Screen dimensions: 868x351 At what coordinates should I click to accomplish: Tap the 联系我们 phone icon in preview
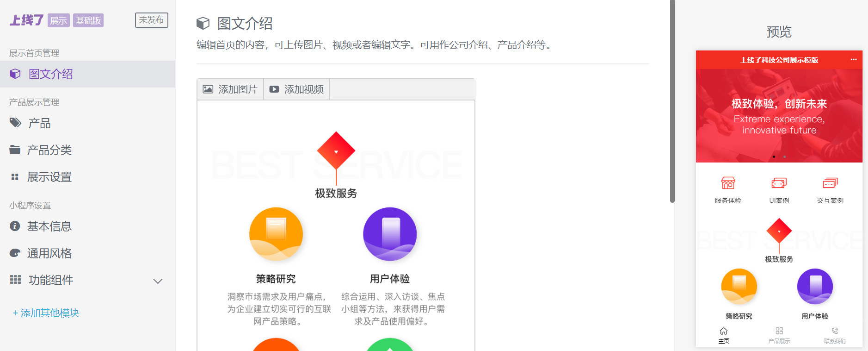click(x=835, y=331)
